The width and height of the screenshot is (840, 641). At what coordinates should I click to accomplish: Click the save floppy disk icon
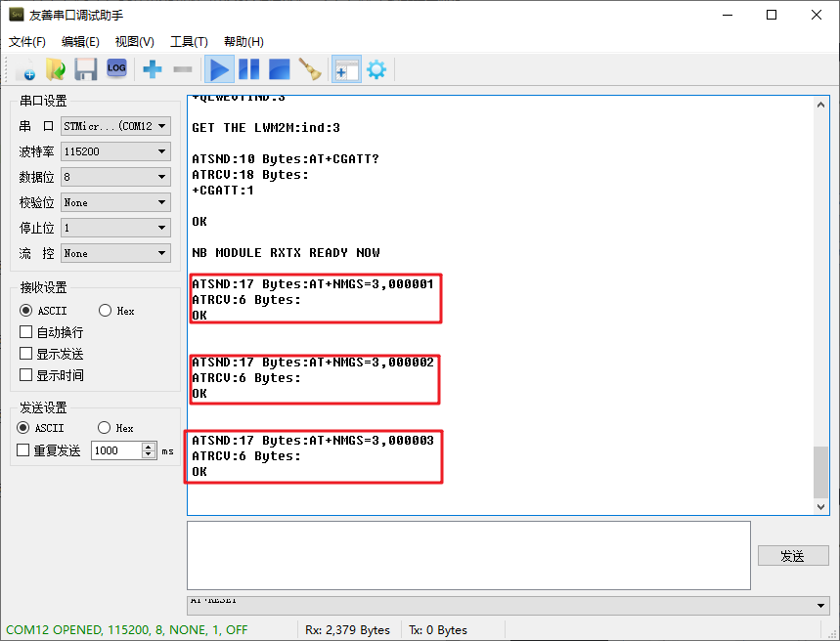(x=86, y=69)
